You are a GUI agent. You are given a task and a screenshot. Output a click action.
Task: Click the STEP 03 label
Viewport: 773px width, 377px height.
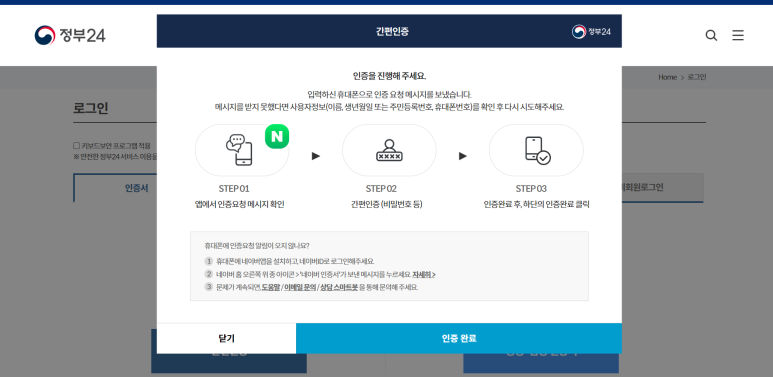click(x=531, y=189)
